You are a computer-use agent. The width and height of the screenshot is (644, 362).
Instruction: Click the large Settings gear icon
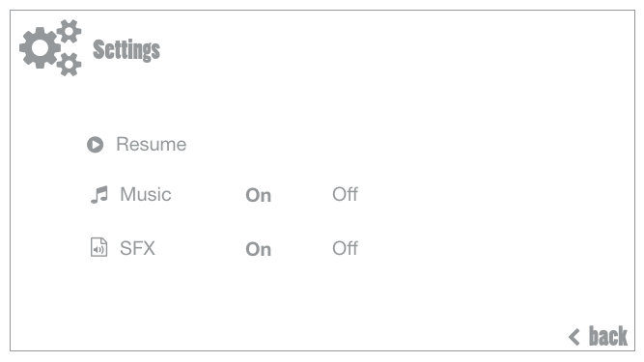40,47
